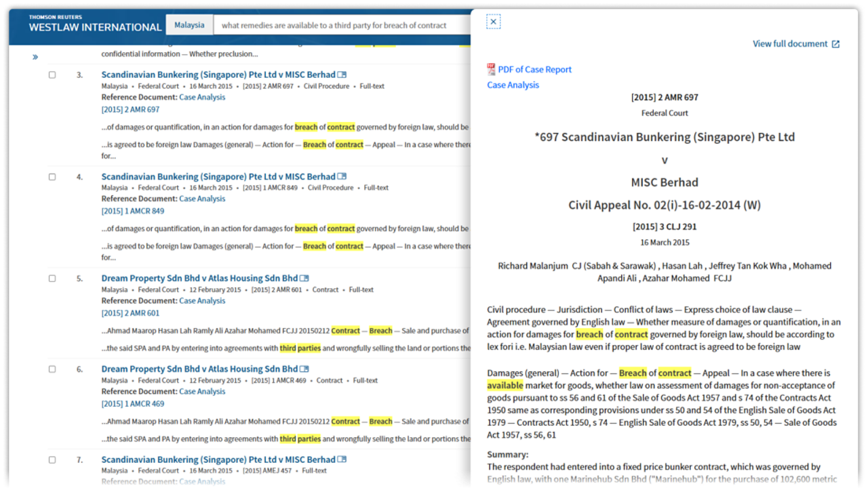Open Case Analysis link under result 3
The height and width of the screenshot is (488, 868).
(202, 97)
